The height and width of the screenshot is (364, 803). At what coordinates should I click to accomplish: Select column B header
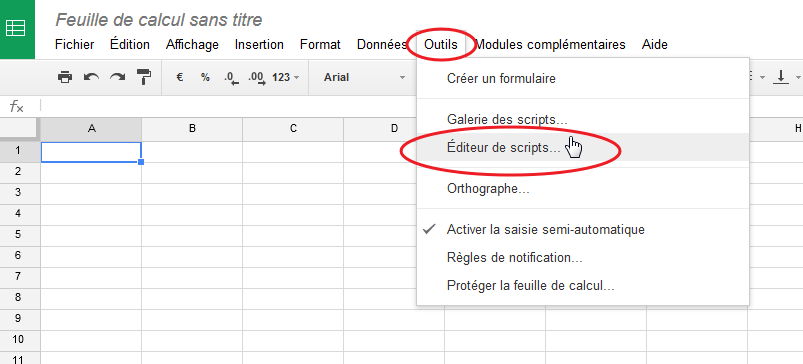click(x=192, y=129)
